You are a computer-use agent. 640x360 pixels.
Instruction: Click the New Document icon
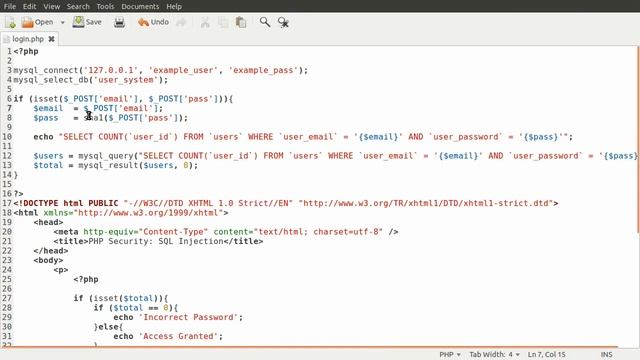click(10, 22)
